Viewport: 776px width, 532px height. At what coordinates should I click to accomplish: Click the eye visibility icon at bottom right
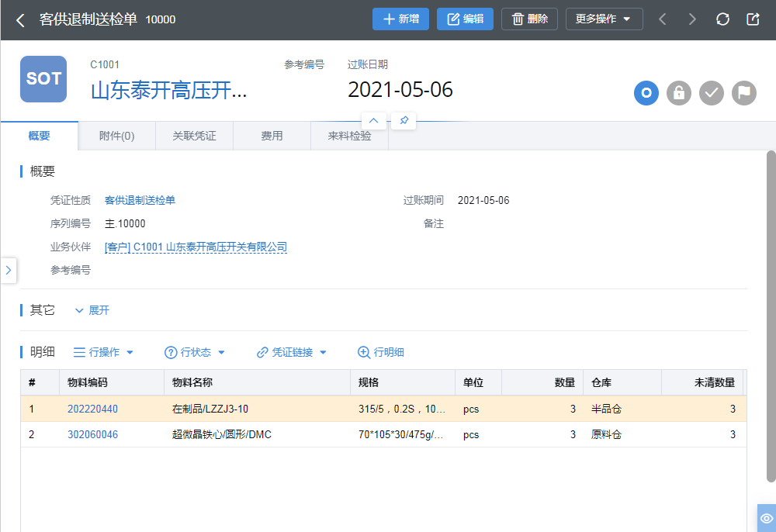767,518
